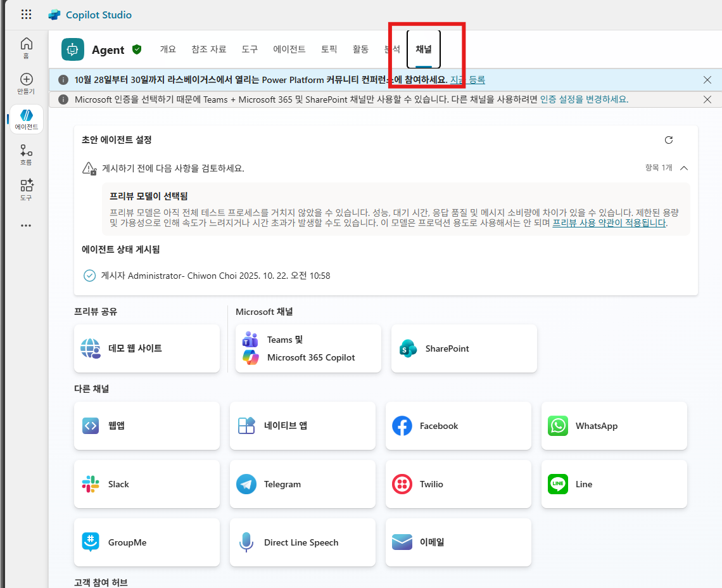Go to 홈 in the left sidebar
722x588 pixels.
tap(26, 48)
